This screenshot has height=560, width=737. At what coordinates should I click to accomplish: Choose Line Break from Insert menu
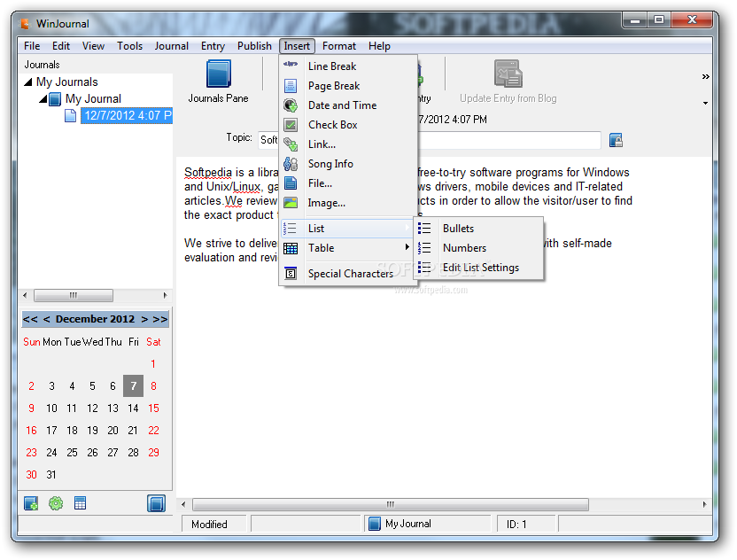click(348, 66)
